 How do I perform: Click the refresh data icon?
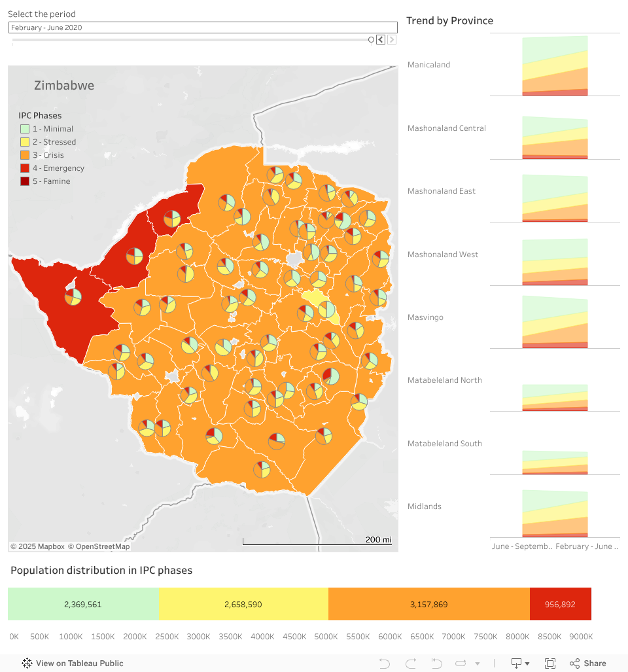tap(461, 663)
